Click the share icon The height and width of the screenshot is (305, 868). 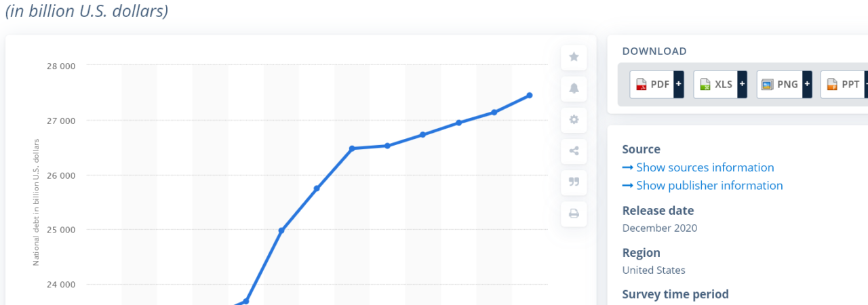point(574,151)
